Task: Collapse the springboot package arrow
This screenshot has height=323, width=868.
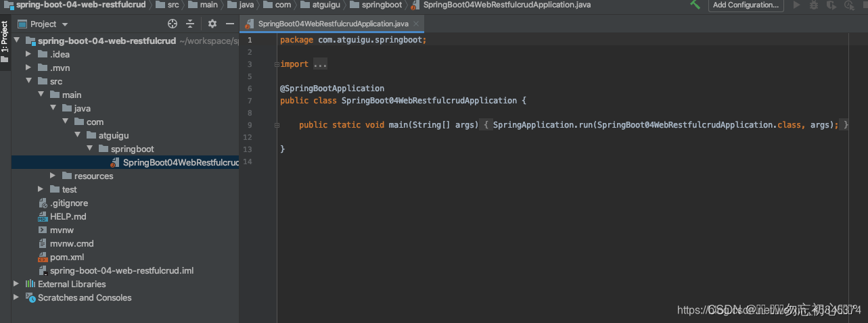Action: (x=89, y=149)
